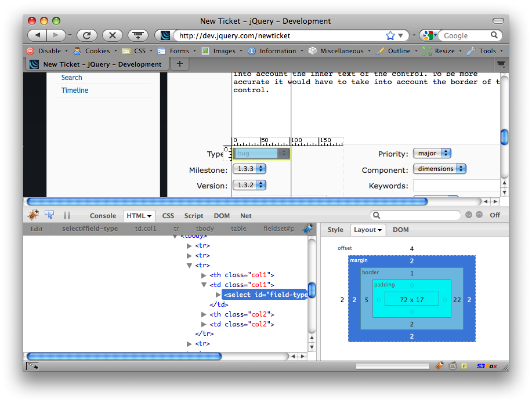Click the Firebug bug icon in panel toolbar
The height and width of the screenshot is (403, 532).
34,215
